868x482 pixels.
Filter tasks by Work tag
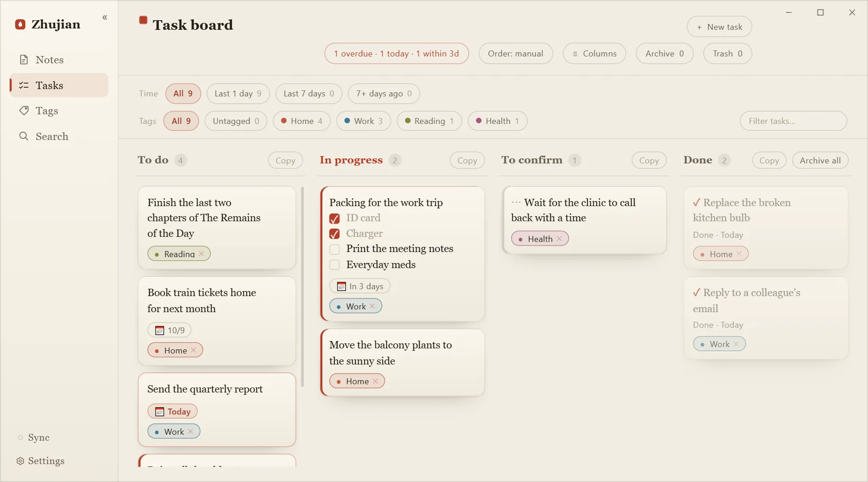click(x=364, y=121)
